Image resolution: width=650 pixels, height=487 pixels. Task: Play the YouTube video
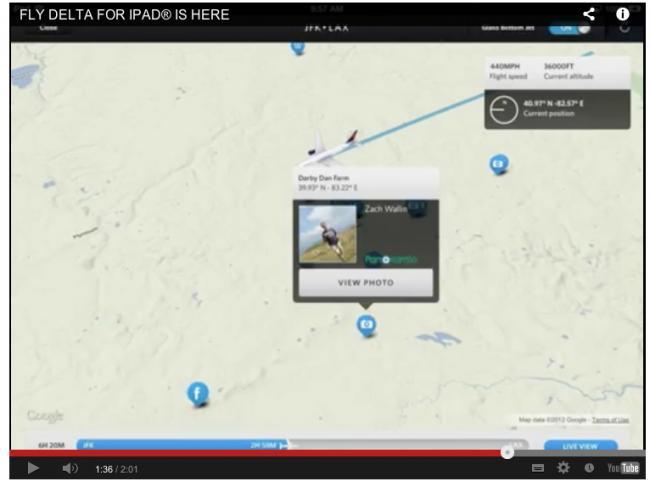[33, 468]
